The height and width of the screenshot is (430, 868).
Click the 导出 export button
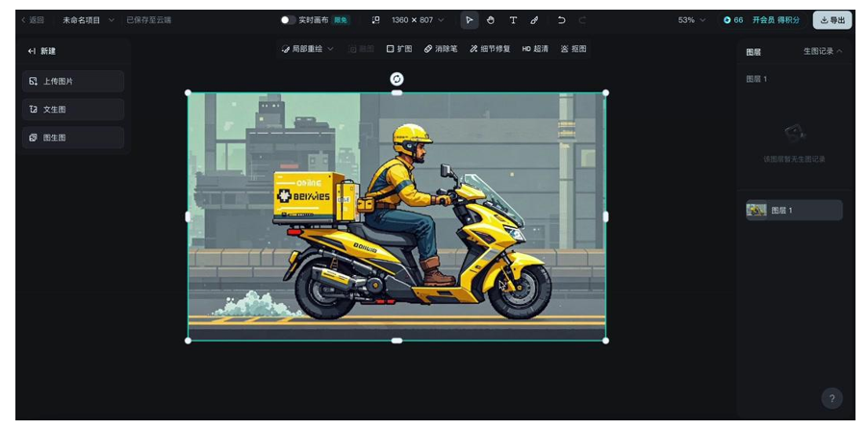click(x=832, y=19)
